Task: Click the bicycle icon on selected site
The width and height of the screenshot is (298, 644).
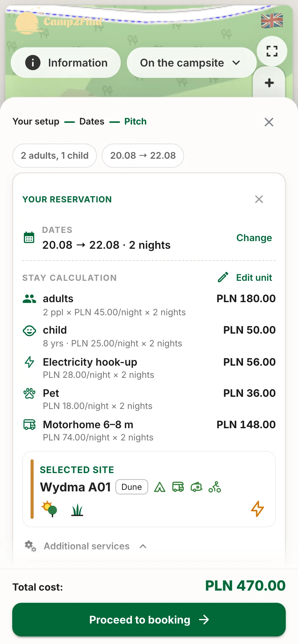Action: [x=215, y=487]
